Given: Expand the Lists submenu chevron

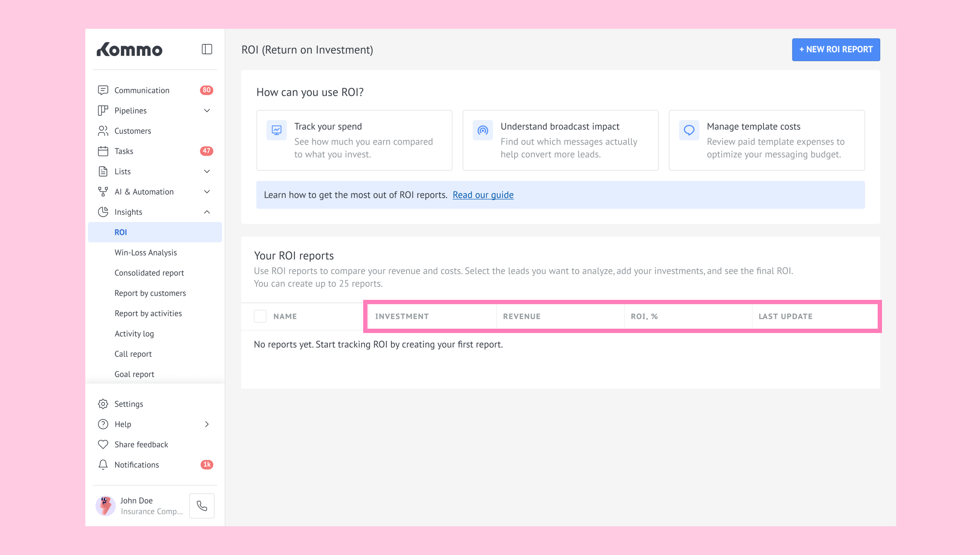Looking at the screenshot, I should pos(207,171).
